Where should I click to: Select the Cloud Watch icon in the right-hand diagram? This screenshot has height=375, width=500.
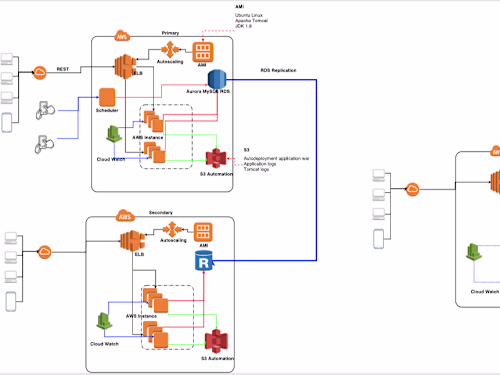click(x=474, y=252)
